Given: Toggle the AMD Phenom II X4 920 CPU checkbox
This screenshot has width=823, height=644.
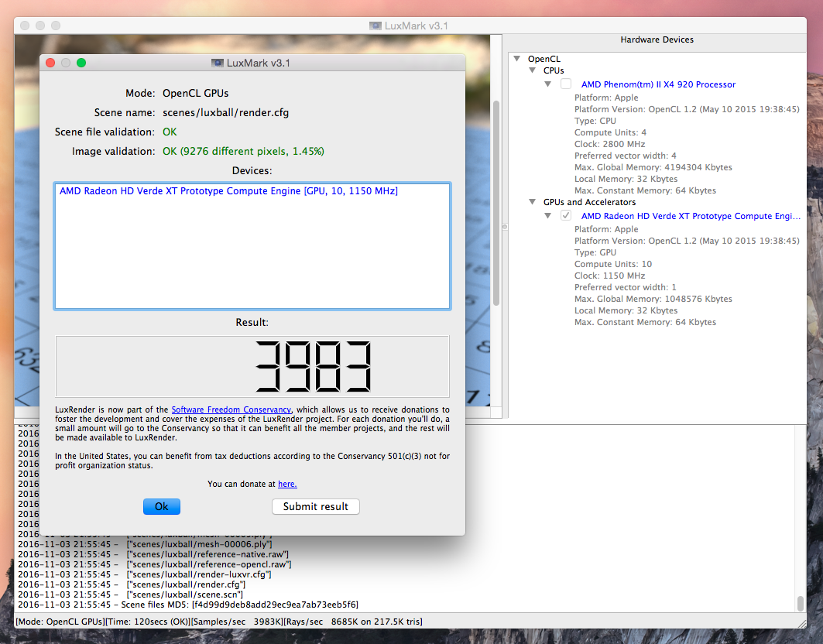Looking at the screenshot, I should [x=566, y=84].
